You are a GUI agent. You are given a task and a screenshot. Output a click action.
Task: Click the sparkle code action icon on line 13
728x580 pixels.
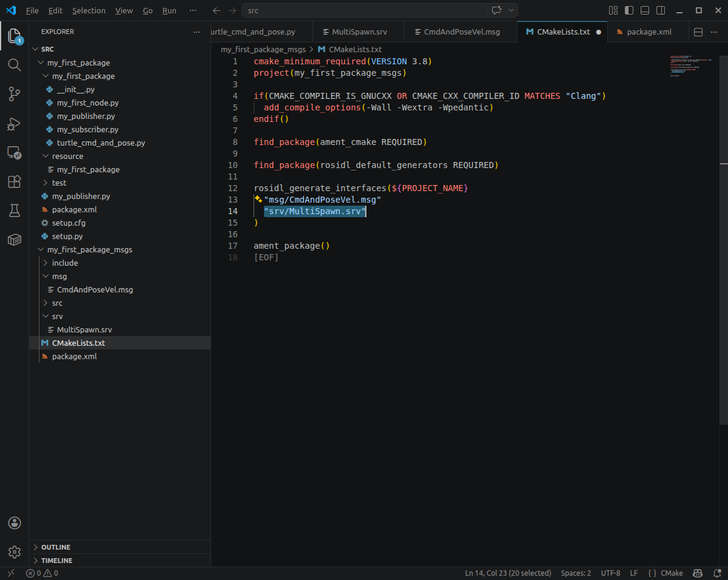pyautogui.click(x=258, y=199)
